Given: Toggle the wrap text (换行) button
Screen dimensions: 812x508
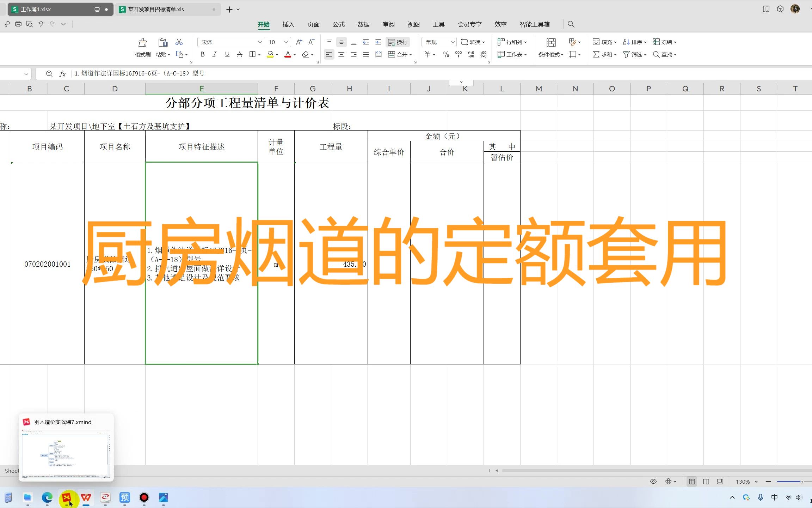Looking at the screenshot, I should [x=398, y=42].
